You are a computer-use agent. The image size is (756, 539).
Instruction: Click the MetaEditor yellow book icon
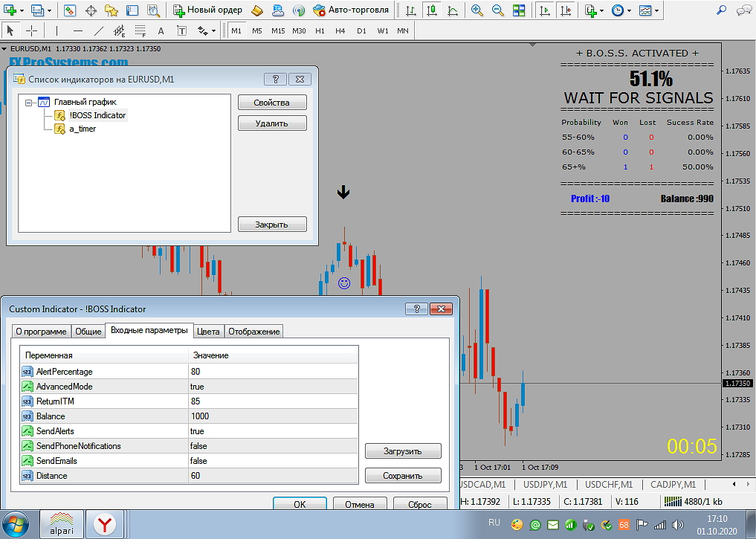coord(257,10)
